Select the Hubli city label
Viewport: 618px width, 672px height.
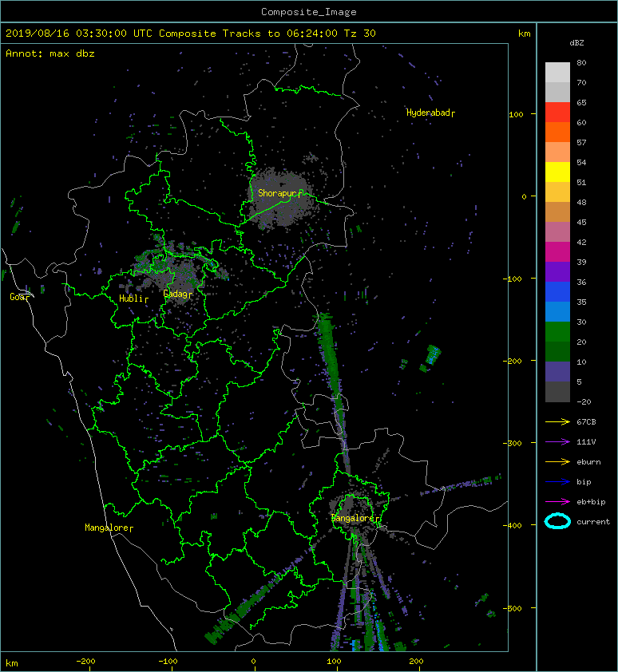tap(133, 298)
